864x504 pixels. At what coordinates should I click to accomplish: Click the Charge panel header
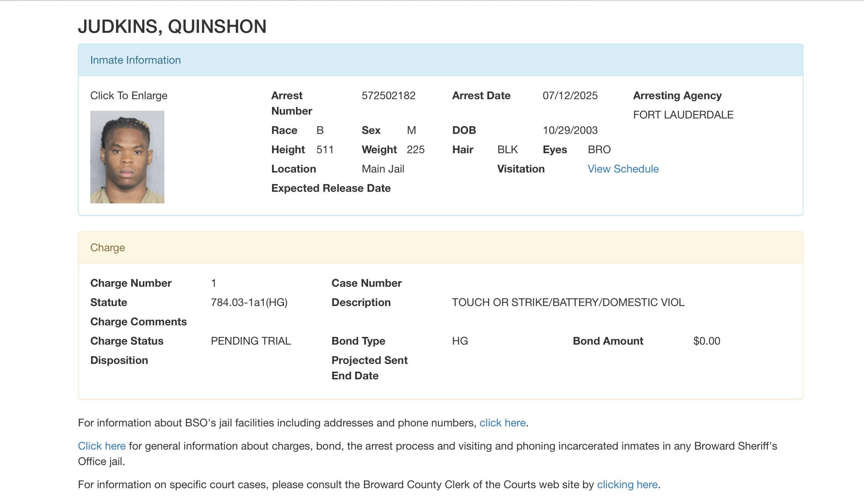tap(107, 248)
